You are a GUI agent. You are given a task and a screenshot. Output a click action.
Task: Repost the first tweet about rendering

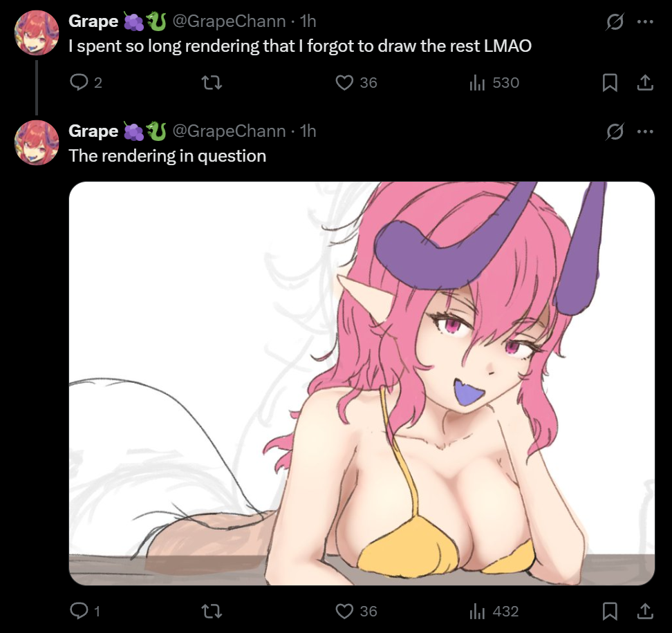tap(212, 82)
